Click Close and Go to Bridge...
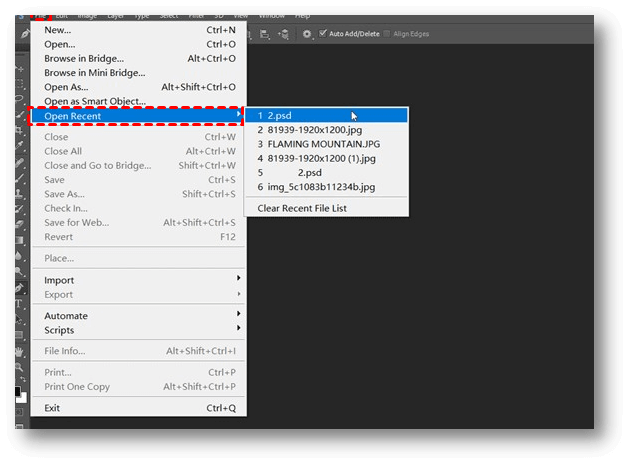The height and width of the screenshot is (466, 632). click(139, 166)
